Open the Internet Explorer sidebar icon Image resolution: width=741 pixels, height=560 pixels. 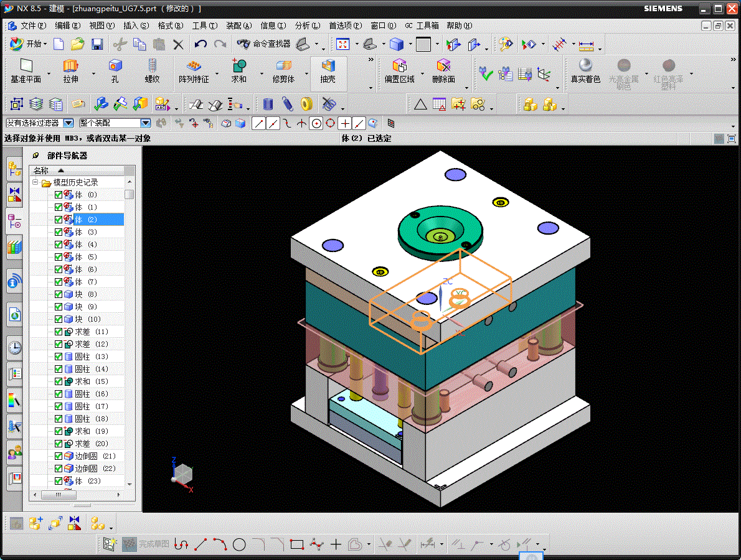15,314
